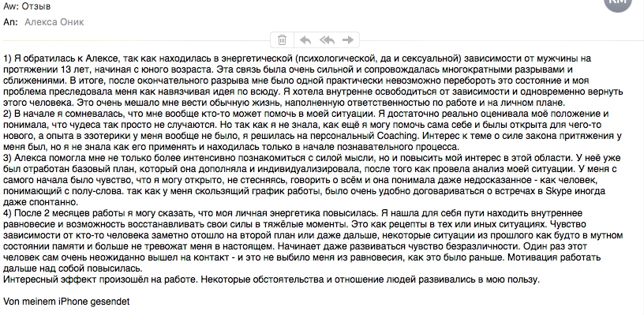Click the signature Von meinem iPhone gesendet

tap(66, 302)
